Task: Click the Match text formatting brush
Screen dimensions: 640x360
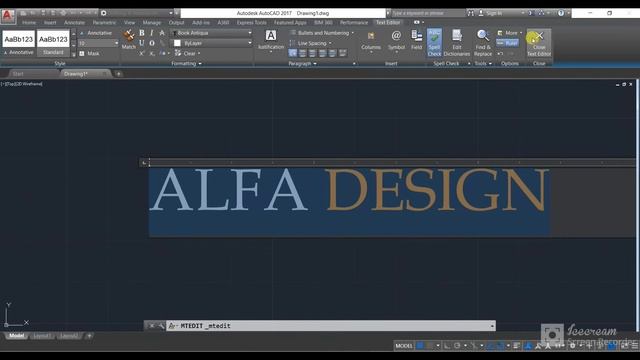Action: [x=129, y=40]
